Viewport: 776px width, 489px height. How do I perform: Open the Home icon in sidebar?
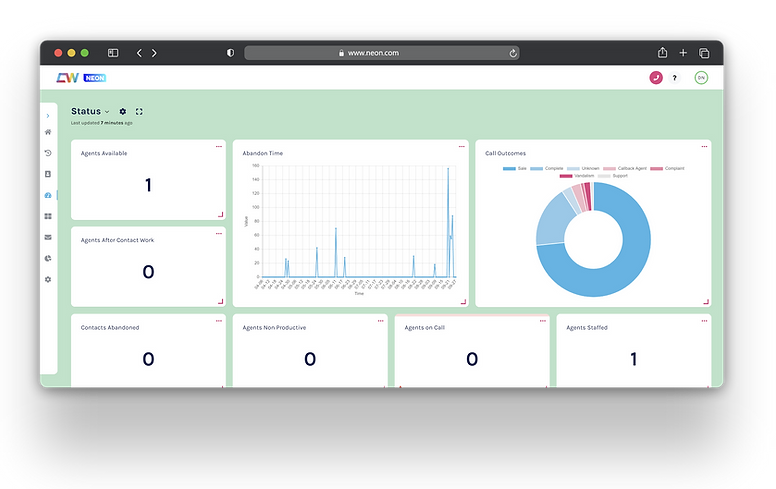(x=48, y=132)
